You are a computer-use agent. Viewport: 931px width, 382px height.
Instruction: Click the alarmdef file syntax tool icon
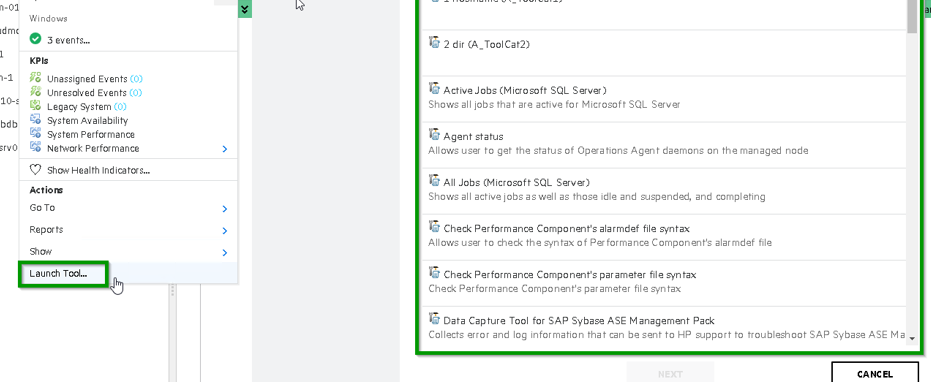pos(434,226)
